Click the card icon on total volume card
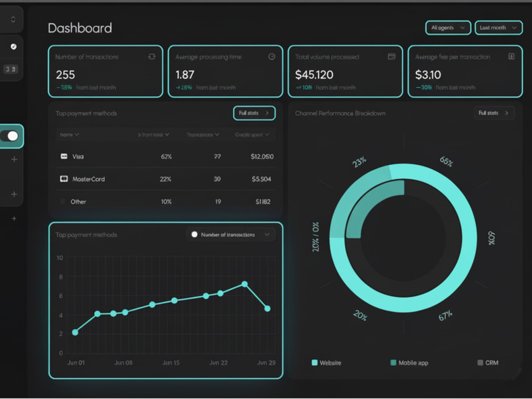Screen dimensions: 532x399 click(x=392, y=57)
